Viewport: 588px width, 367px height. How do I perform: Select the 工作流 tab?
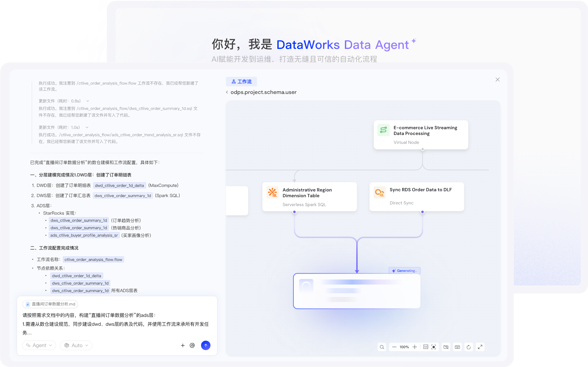tap(241, 82)
